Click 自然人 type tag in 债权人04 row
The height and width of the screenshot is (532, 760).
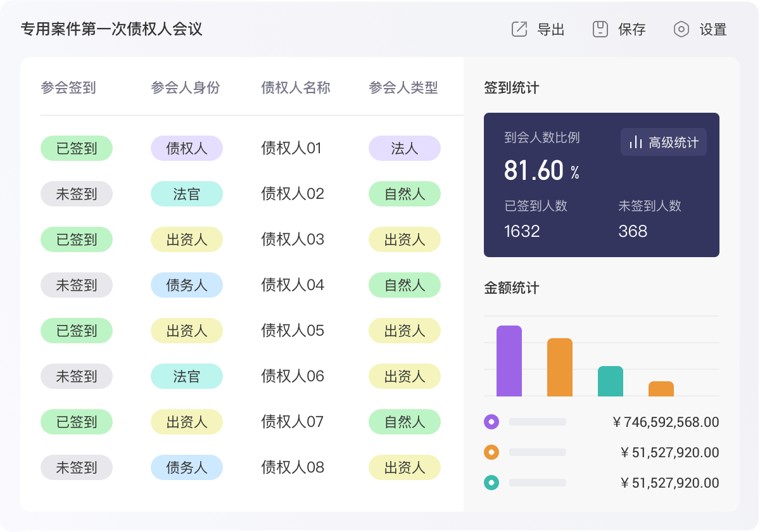[x=405, y=285]
